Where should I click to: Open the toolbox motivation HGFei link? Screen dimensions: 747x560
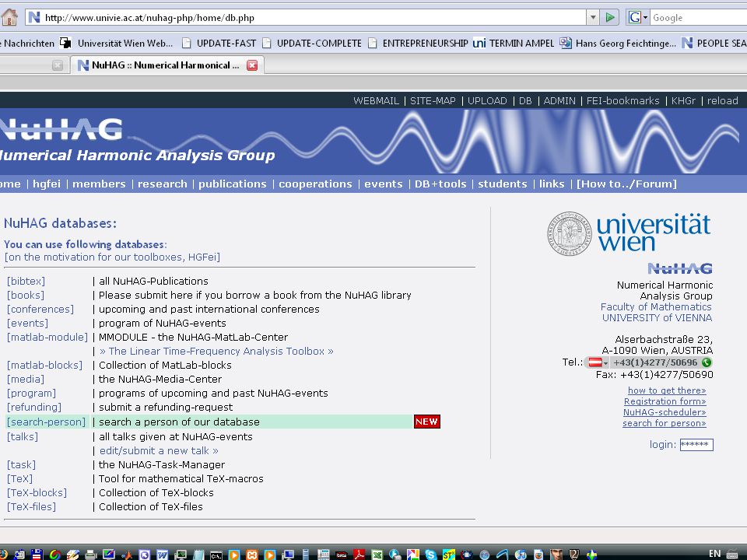click(112, 257)
